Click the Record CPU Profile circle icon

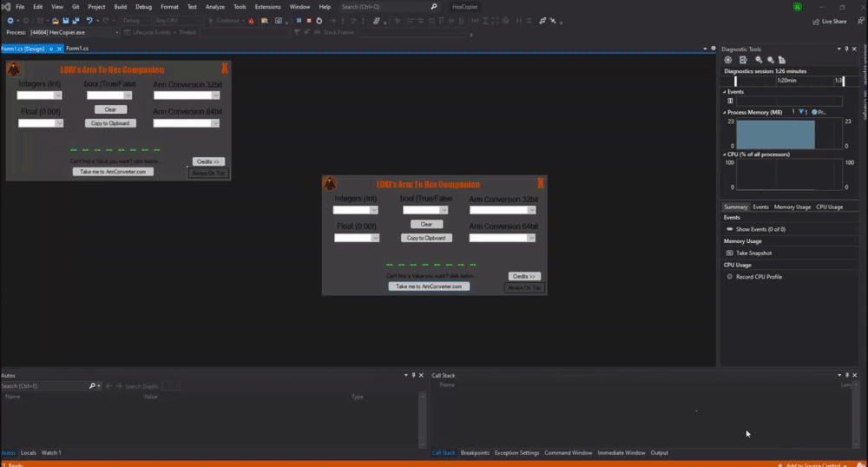(730, 277)
